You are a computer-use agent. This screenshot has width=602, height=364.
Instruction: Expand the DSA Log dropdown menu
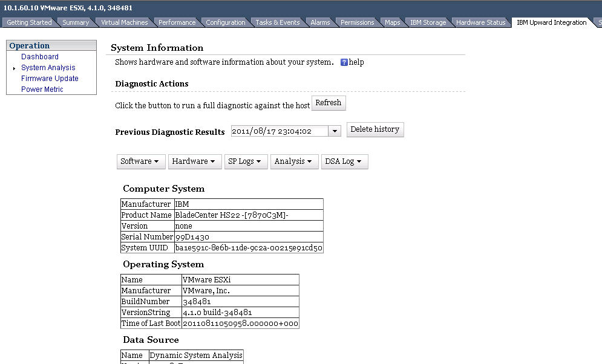[x=344, y=161]
